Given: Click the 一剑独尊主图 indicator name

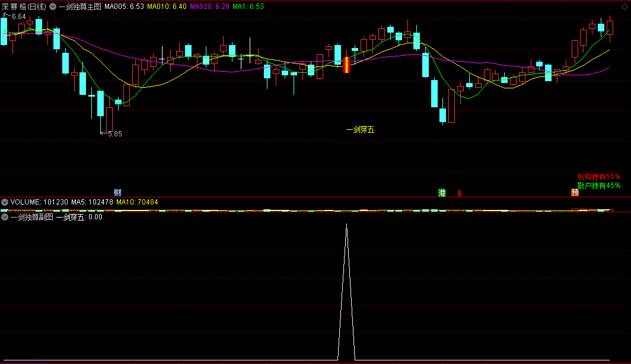Looking at the screenshot, I should pos(79,7).
